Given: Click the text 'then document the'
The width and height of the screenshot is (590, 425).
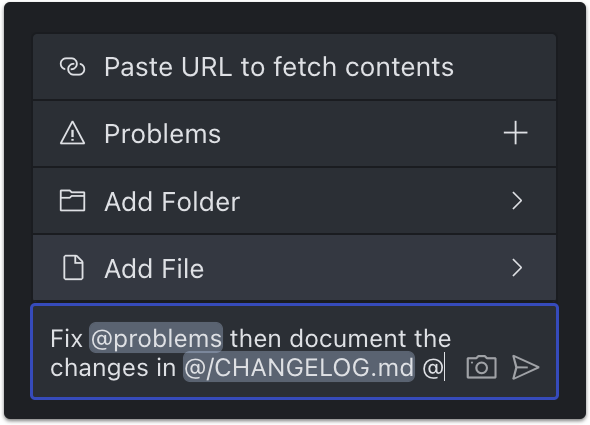Looking at the screenshot, I should pyautogui.click(x=341, y=338).
